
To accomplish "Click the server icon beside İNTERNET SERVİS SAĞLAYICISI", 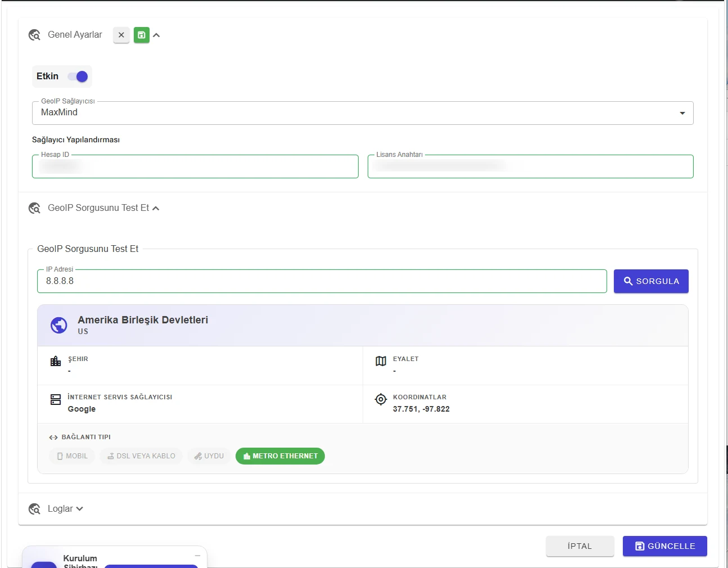I will pyautogui.click(x=56, y=399).
